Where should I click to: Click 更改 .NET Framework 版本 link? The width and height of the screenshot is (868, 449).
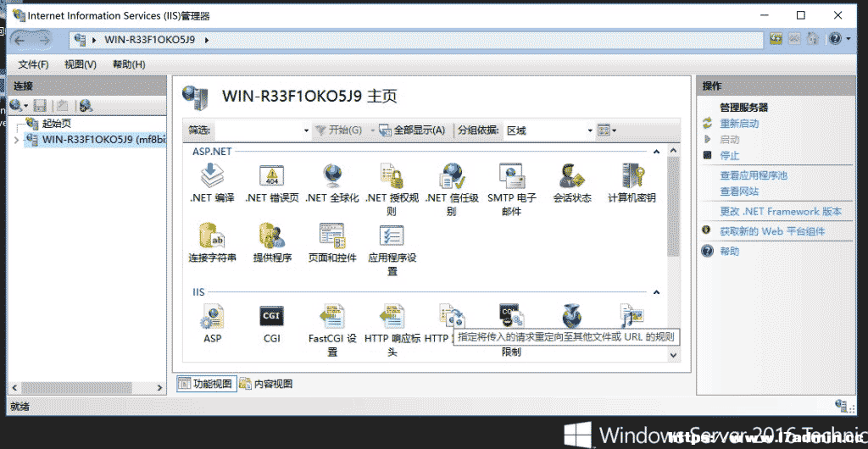tap(781, 211)
